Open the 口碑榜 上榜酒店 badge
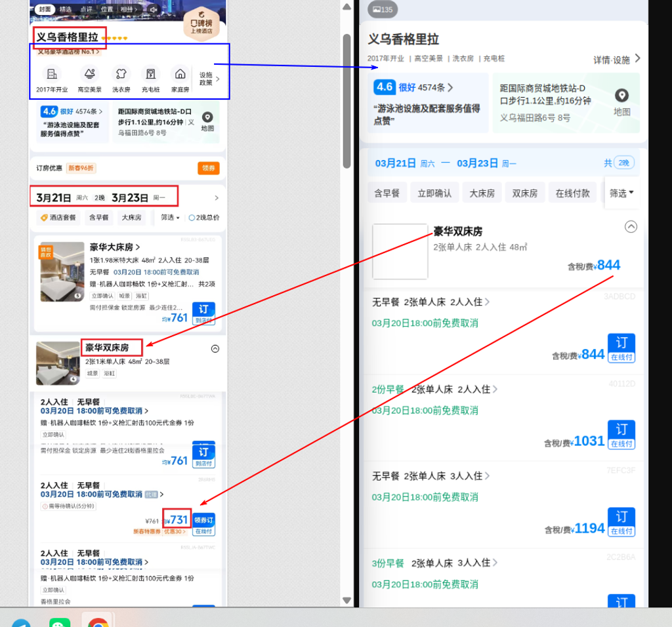 [x=201, y=24]
